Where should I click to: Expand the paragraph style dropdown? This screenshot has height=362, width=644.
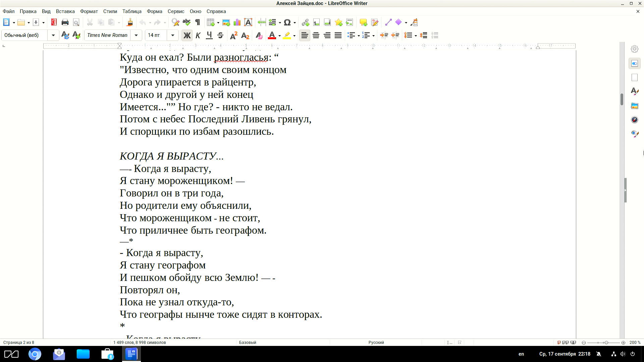tap(53, 35)
